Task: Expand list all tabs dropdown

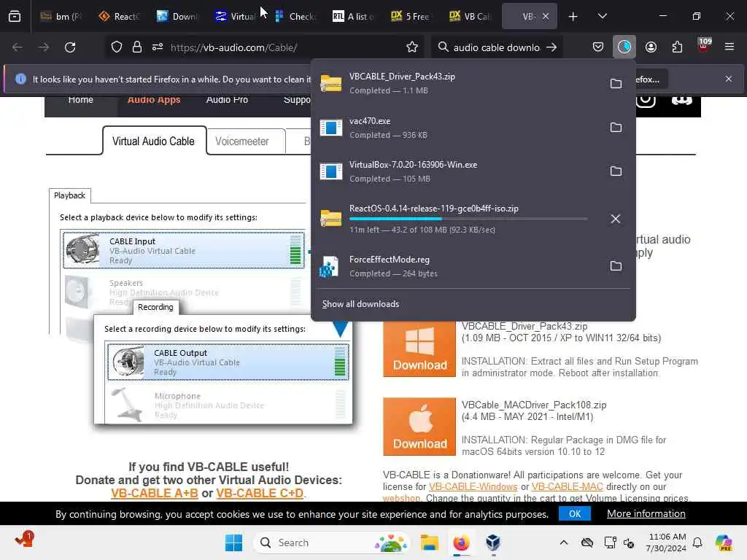Action: tap(602, 17)
